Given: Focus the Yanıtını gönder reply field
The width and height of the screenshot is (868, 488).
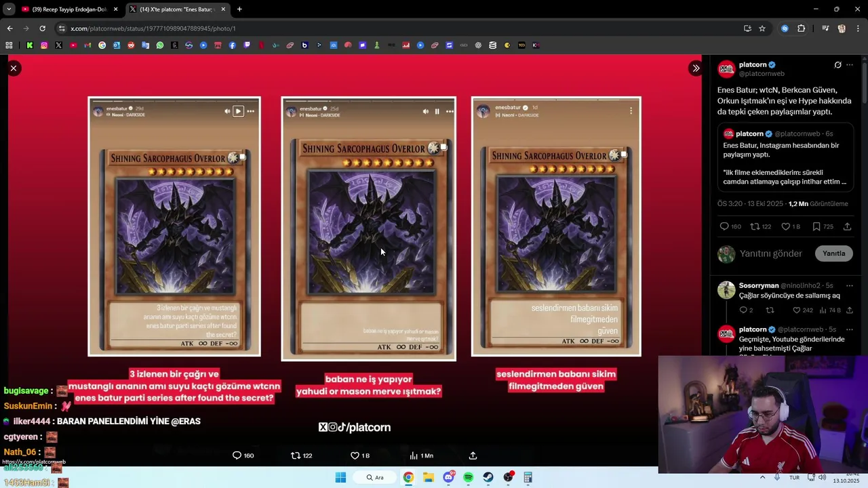Looking at the screenshot, I should [771, 253].
